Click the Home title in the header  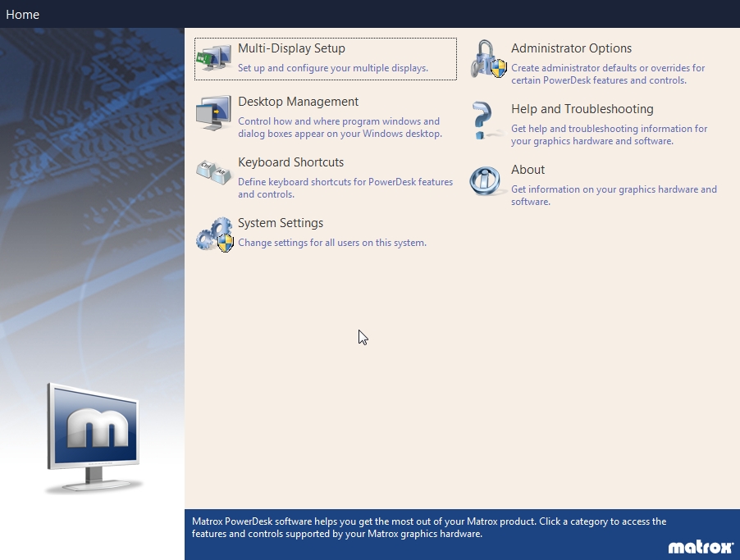coord(23,15)
